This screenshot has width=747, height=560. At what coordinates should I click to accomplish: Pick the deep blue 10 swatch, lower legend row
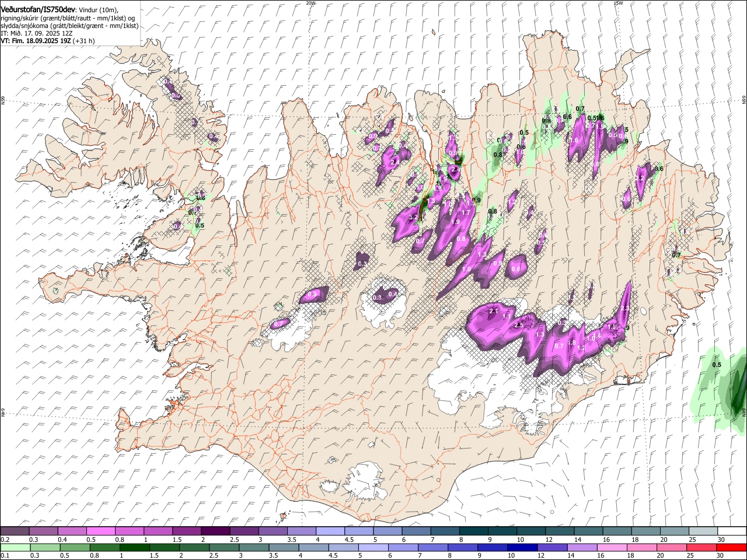pos(523,548)
